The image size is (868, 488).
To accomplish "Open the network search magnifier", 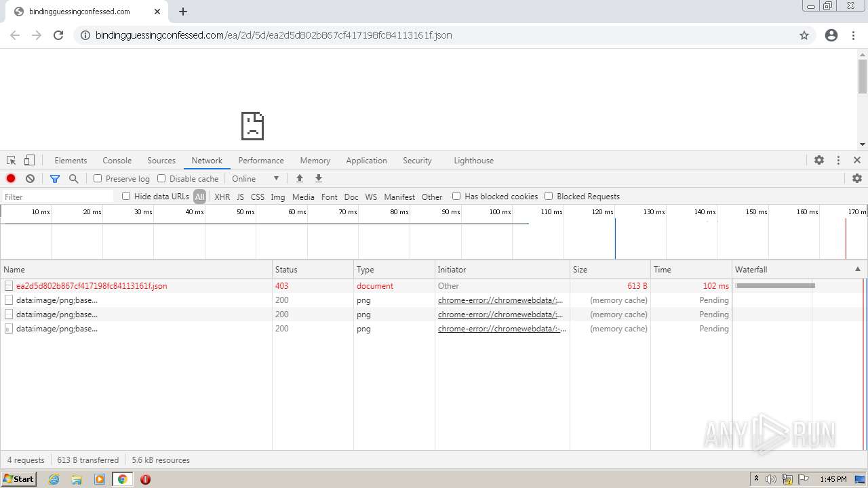I will click(74, 178).
